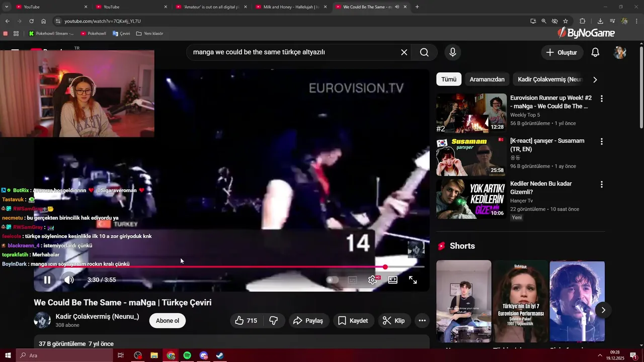Open Eurovision Runner up Week #2 thumbnail
The width and height of the screenshot is (644, 362).
pyautogui.click(x=471, y=113)
